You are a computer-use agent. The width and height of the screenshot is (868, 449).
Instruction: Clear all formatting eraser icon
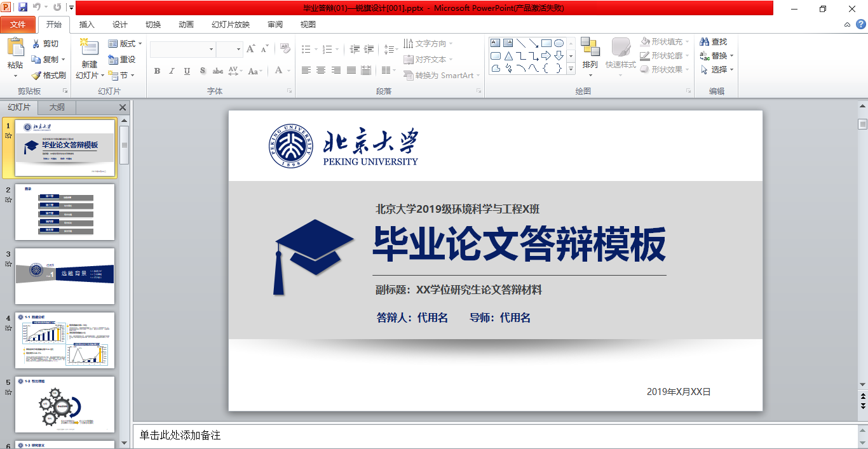(284, 49)
